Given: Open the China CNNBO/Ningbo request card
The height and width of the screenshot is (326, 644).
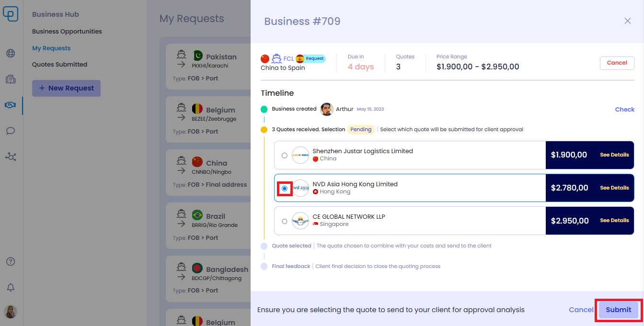Looking at the screenshot, I should [x=208, y=173].
